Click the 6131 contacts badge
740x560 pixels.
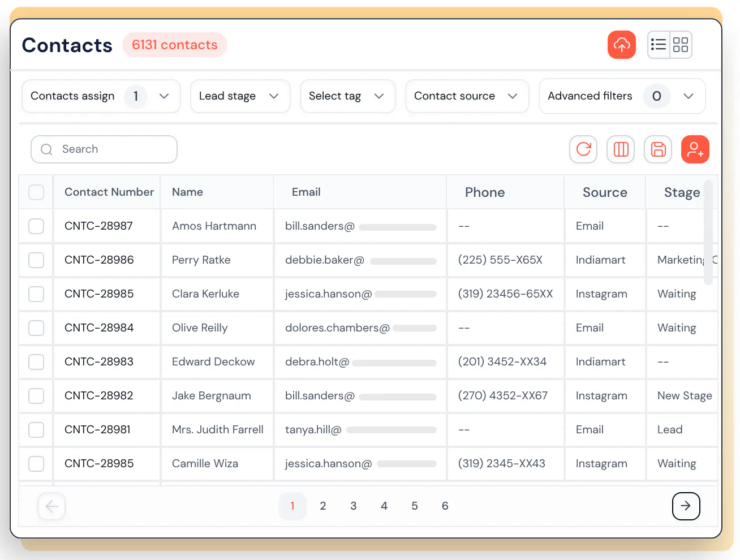point(175,45)
